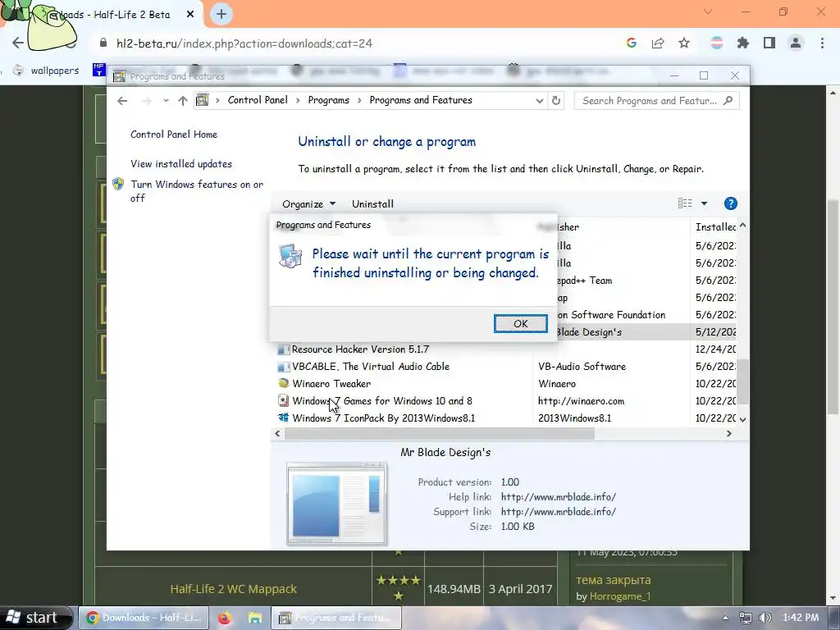Click the list's scroll down arrow
Image resolution: width=840 pixels, height=630 pixels.
click(x=742, y=419)
